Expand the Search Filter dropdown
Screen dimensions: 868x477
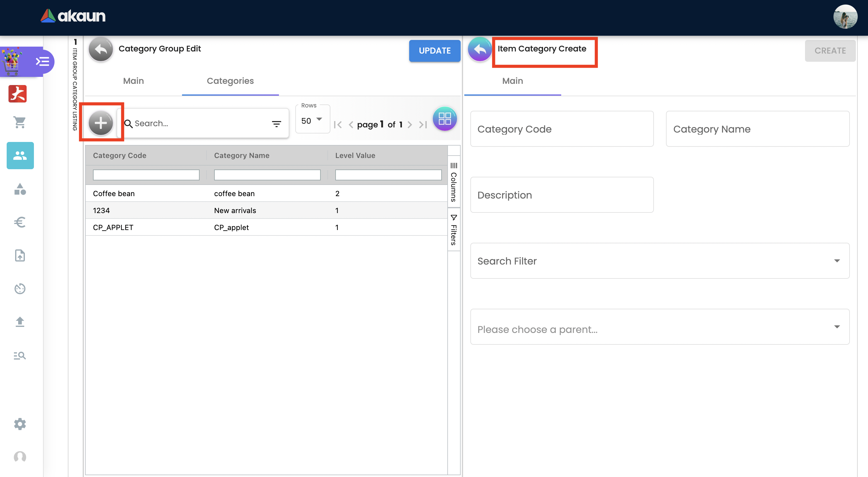[659, 261]
